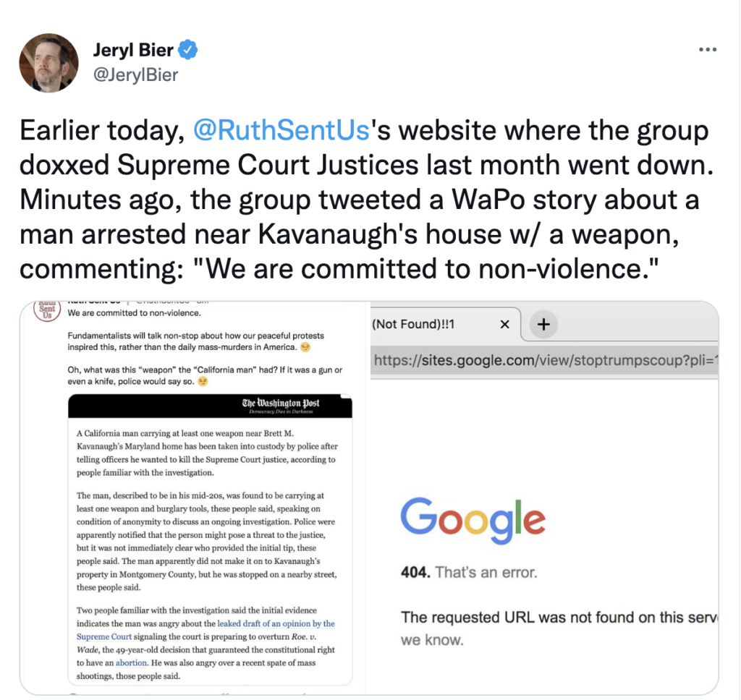Click the Ruth Sent Us round logo
Screen dimensions: 741x700
[x=47, y=310]
